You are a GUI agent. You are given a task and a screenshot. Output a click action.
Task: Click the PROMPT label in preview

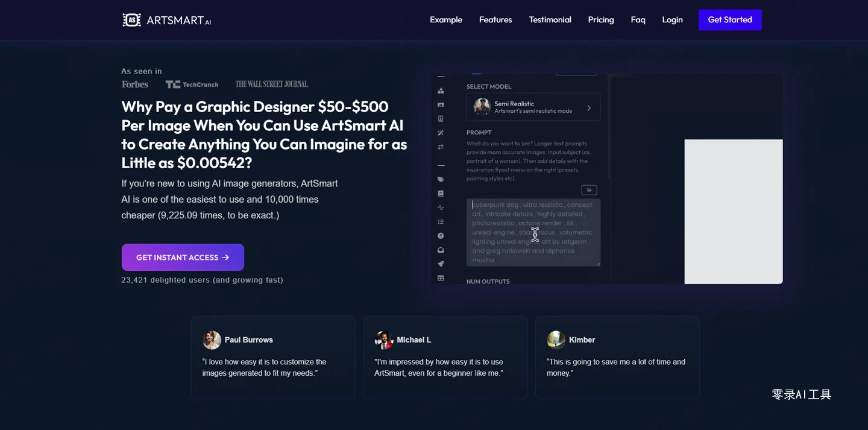coord(479,133)
